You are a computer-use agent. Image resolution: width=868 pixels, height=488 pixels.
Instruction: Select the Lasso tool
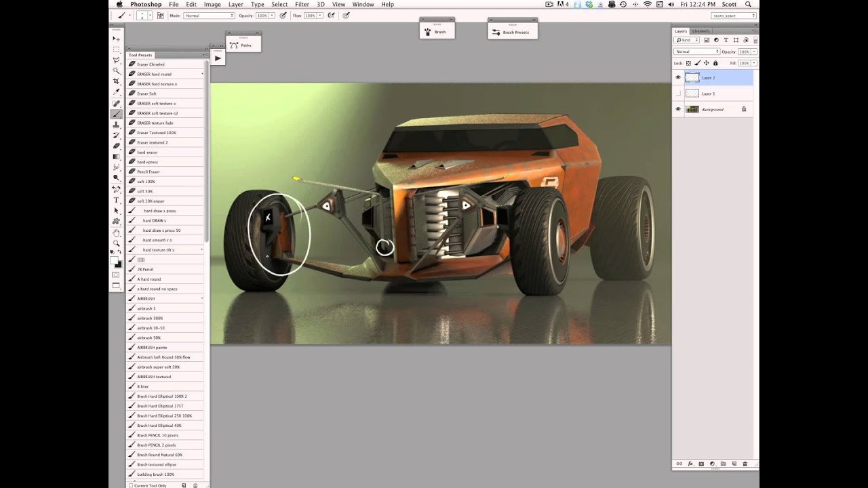pyautogui.click(x=116, y=60)
